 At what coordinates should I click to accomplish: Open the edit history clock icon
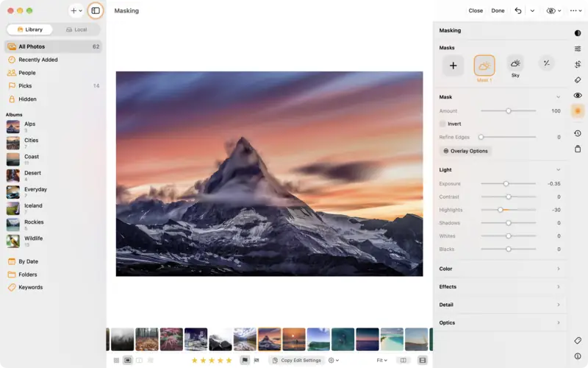(x=578, y=133)
